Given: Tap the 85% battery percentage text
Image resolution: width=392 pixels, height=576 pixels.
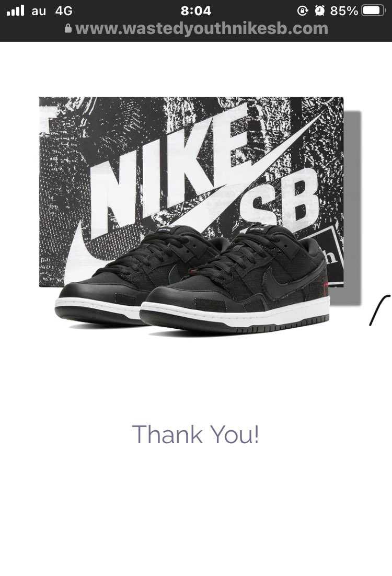Looking at the screenshot, I should click(x=344, y=11).
